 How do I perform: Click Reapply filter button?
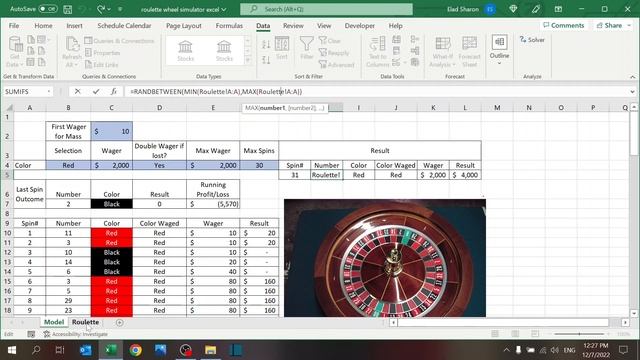point(334,53)
